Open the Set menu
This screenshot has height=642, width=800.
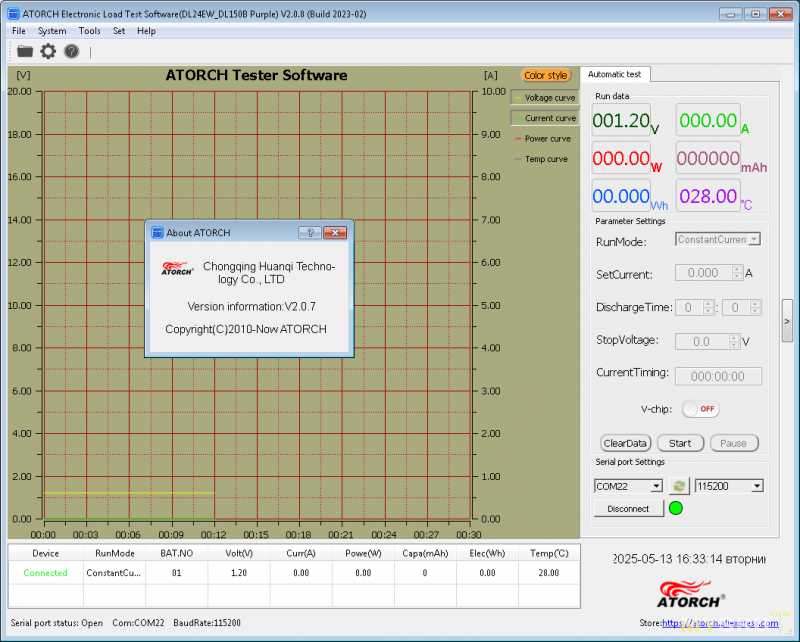click(x=119, y=31)
